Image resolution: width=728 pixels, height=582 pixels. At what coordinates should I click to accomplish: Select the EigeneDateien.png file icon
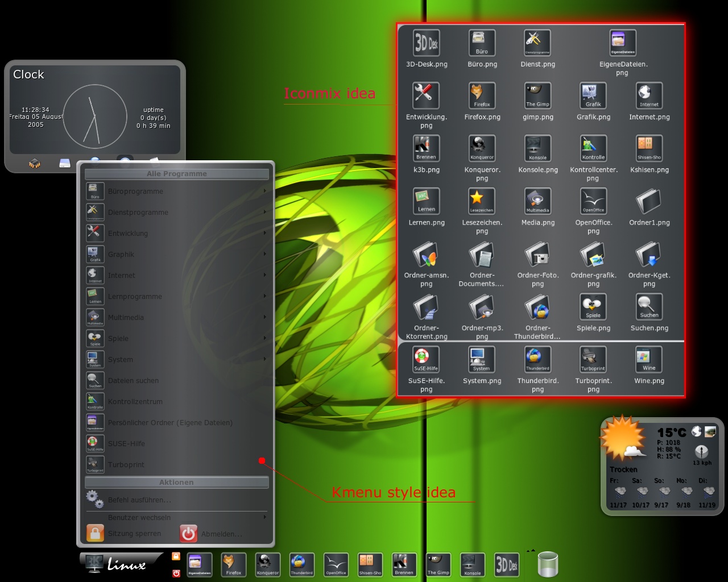(623, 43)
